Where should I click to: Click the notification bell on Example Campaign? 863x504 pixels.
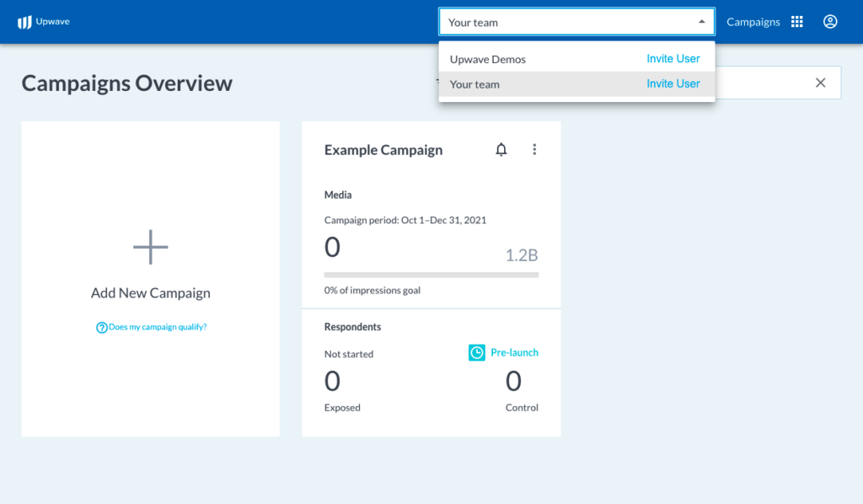point(501,150)
